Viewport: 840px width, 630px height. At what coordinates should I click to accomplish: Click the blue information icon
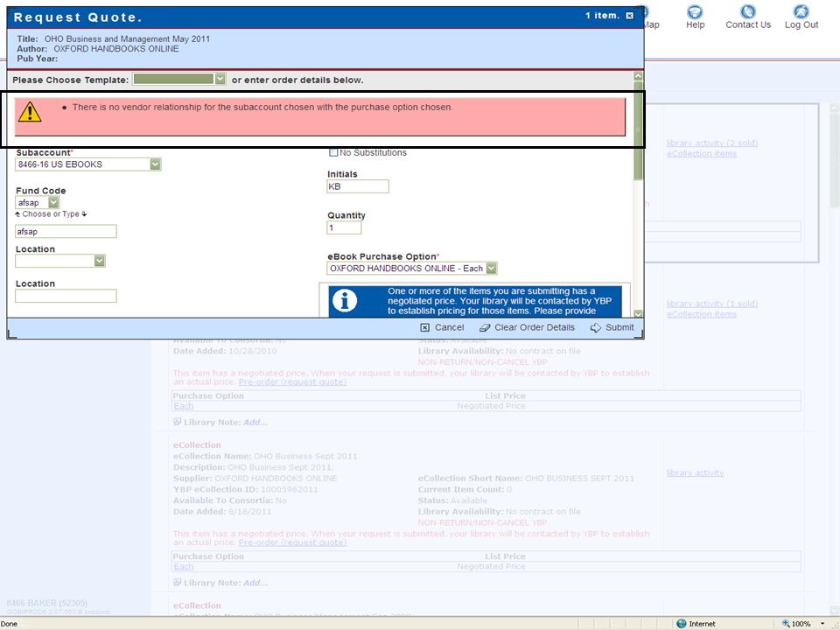tap(345, 300)
